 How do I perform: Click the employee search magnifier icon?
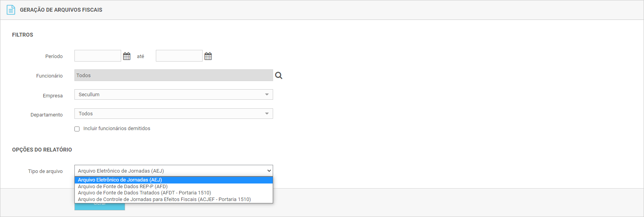click(x=279, y=76)
